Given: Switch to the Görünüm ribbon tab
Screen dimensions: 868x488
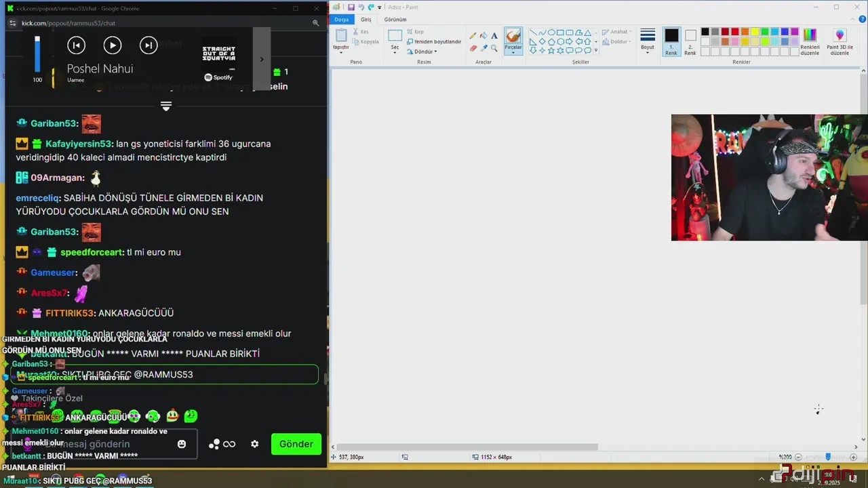Looking at the screenshot, I should tap(395, 20).
